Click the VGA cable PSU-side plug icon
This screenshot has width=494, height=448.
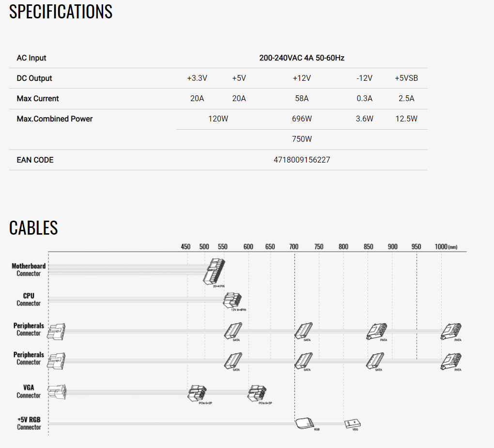click(57, 392)
